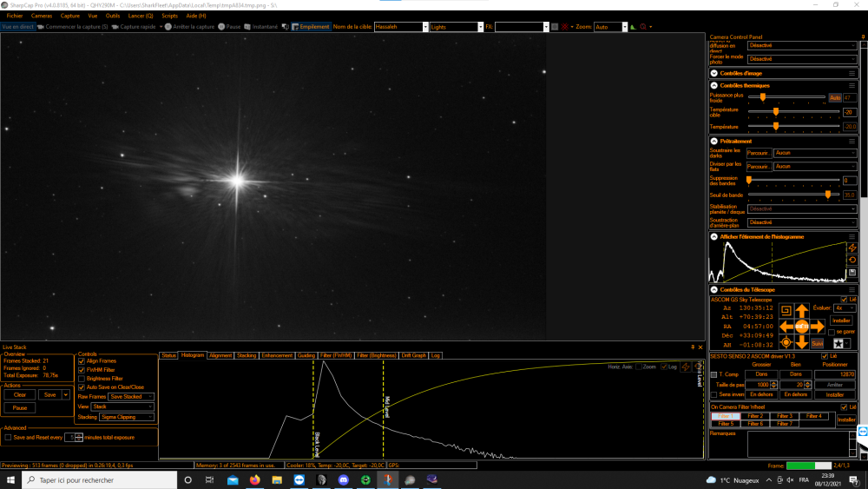
Task: Open the Évaluer 4x rate dropdown
Action: point(845,308)
